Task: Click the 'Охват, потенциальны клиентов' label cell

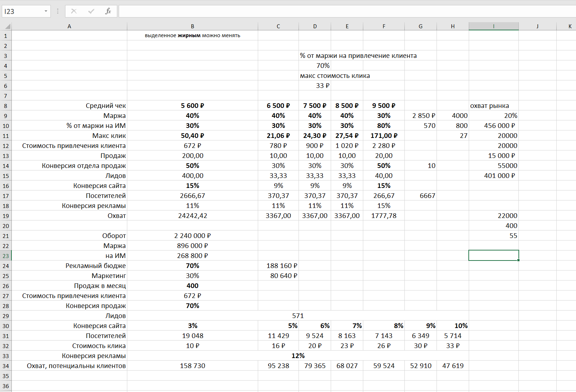Action: [69, 366]
